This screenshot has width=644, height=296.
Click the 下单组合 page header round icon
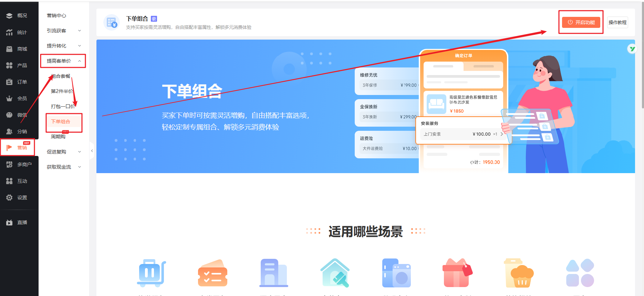point(112,22)
